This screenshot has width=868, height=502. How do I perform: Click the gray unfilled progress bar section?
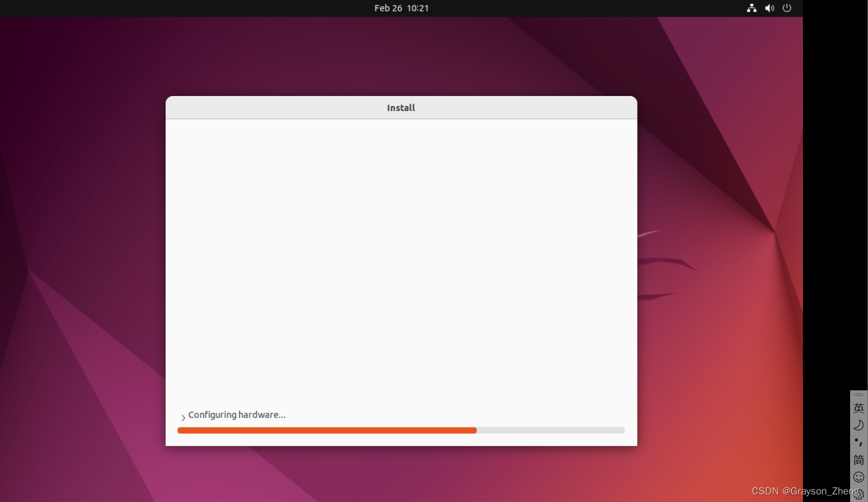(550, 430)
